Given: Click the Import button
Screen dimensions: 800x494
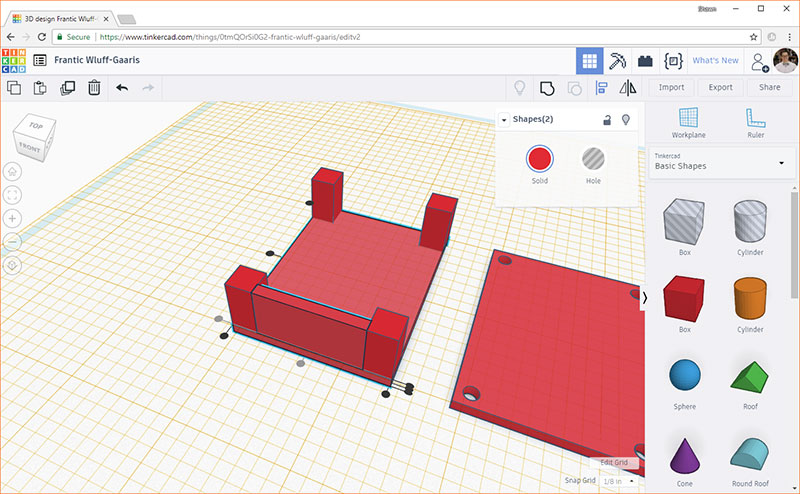Looking at the screenshot, I should coord(671,88).
